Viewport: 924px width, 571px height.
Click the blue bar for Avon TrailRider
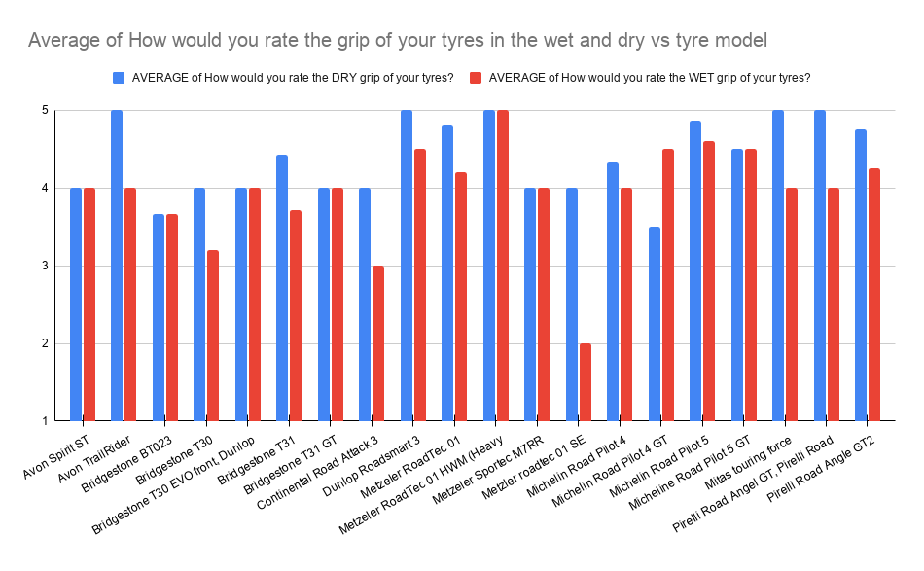117,265
